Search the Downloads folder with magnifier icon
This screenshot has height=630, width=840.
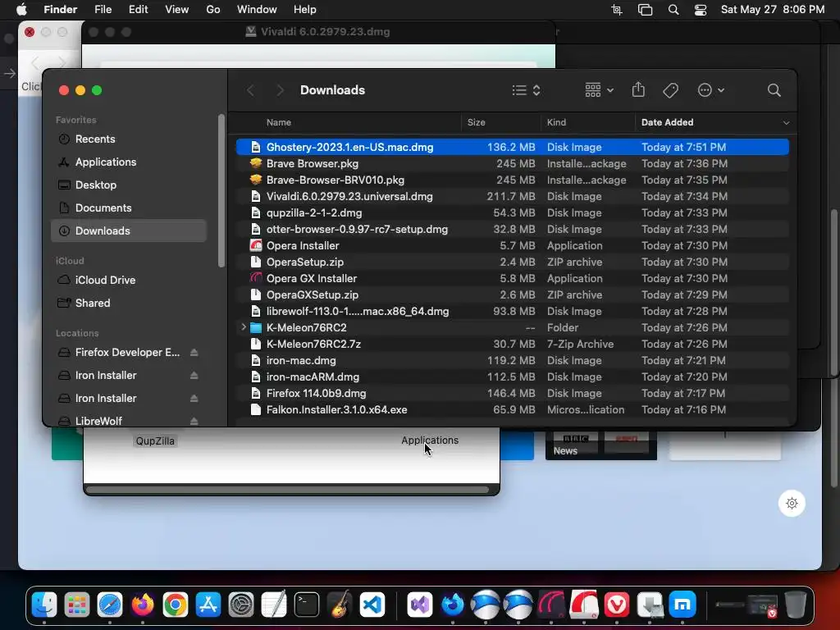pyautogui.click(x=774, y=90)
